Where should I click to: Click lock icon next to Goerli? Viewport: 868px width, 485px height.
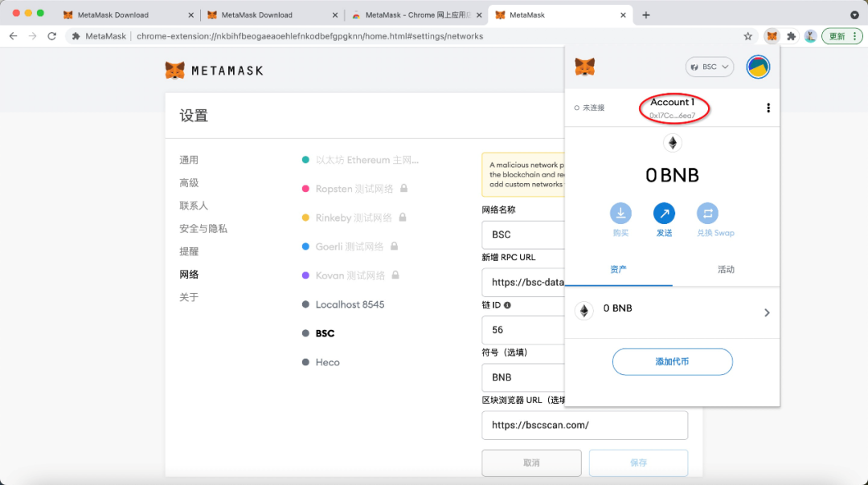tap(394, 246)
